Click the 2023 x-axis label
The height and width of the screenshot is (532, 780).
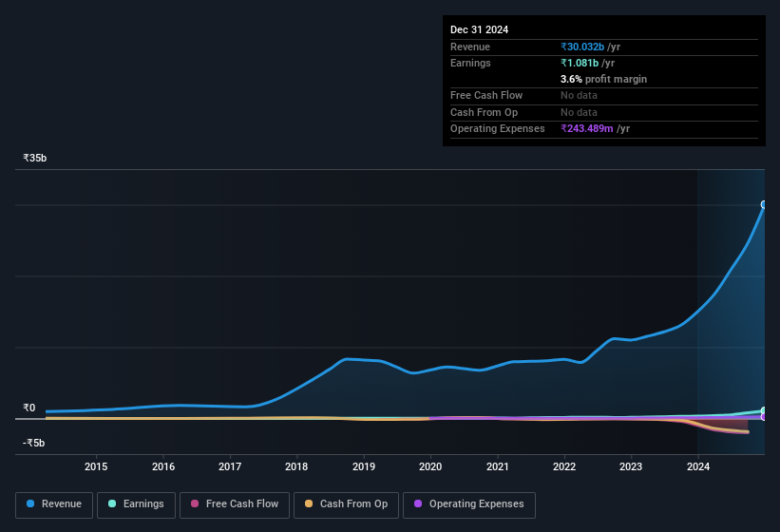pyautogui.click(x=631, y=466)
